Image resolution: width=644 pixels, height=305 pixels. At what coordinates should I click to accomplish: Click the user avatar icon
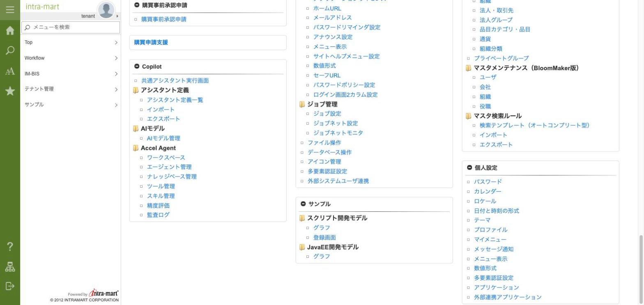[106, 9]
